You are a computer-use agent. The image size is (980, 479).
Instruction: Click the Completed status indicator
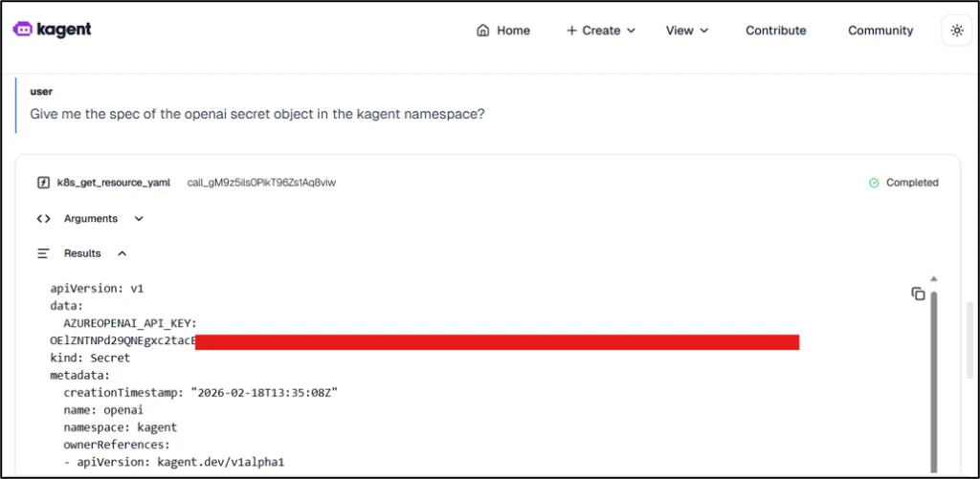903,183
